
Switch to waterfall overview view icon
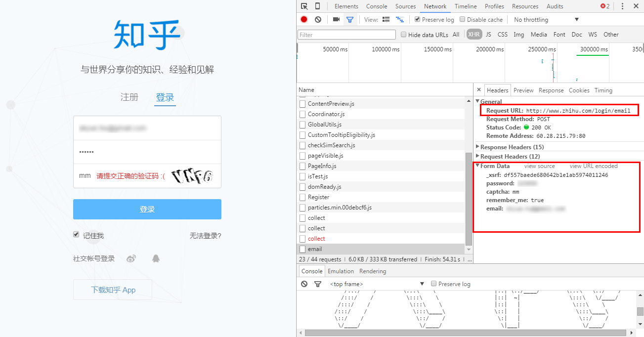tap(400, 19)
